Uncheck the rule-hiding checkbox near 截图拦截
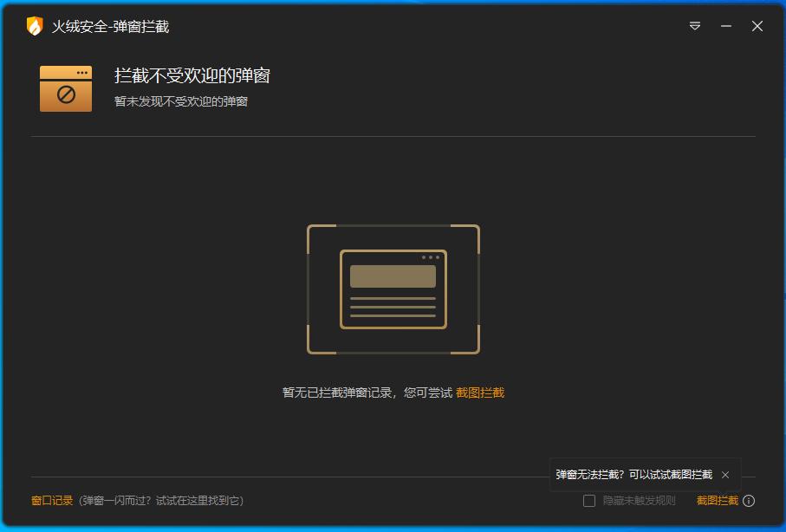Viewport: 786px width, 532px height. pyautogui.click(x=588, y=500)
